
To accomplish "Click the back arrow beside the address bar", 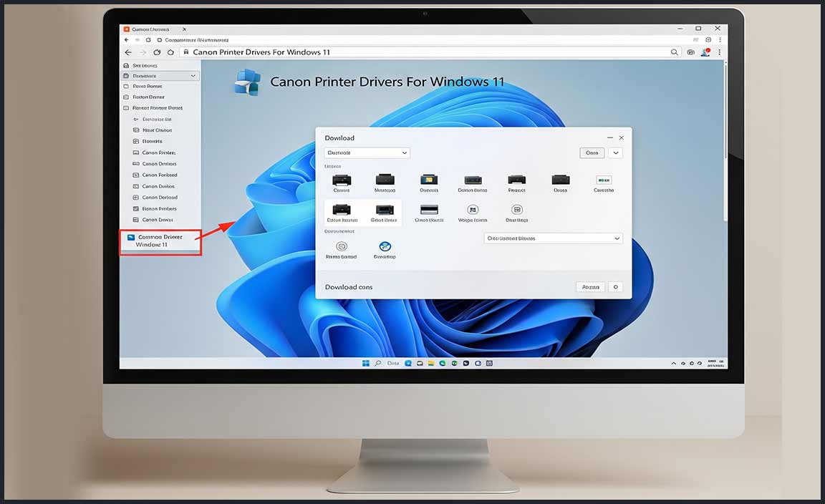I will click(x=128, y=52).
